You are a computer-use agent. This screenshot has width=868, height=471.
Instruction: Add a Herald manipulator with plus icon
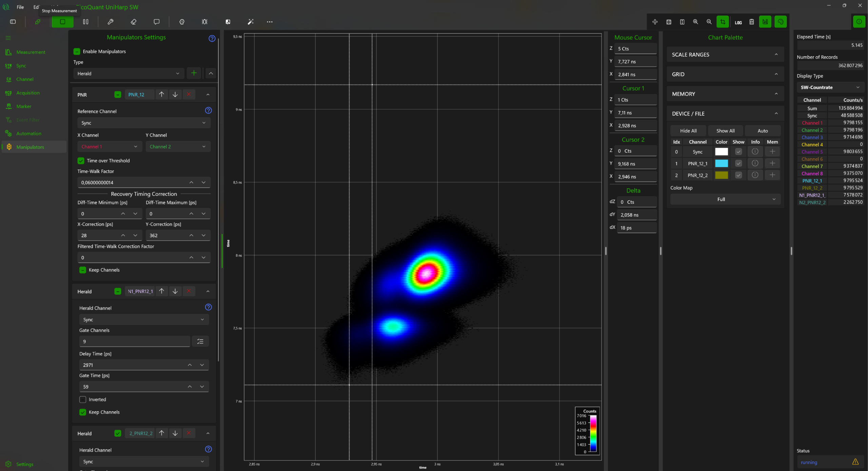194,73
